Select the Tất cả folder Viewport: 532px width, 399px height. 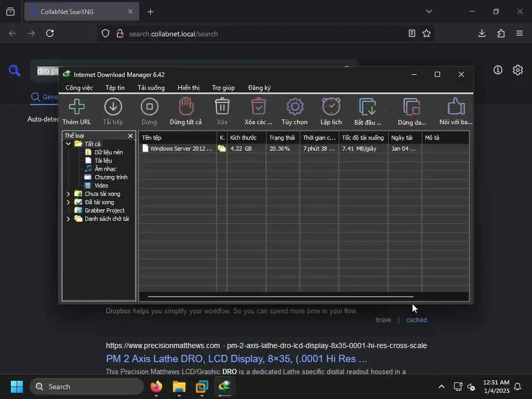[x=92, y=144]
